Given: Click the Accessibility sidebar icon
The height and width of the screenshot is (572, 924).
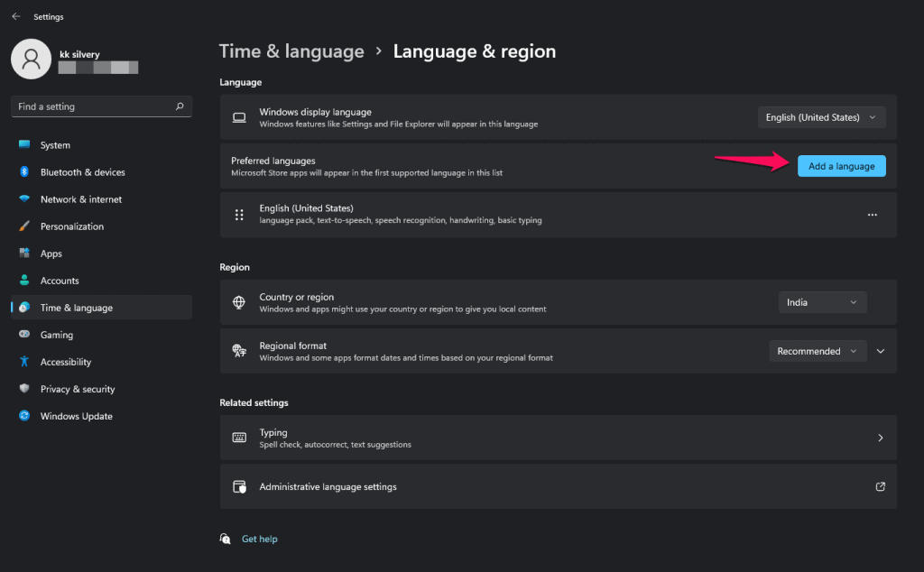Looking at the screenshot, I should click(x=24, y=362).
